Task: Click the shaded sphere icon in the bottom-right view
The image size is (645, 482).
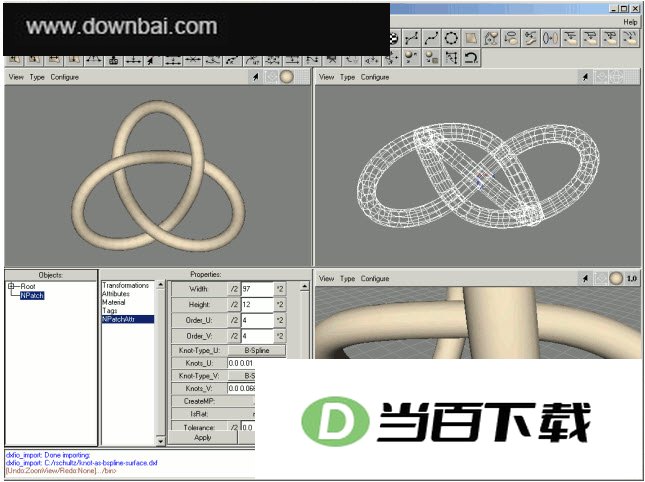Action: 616,278
